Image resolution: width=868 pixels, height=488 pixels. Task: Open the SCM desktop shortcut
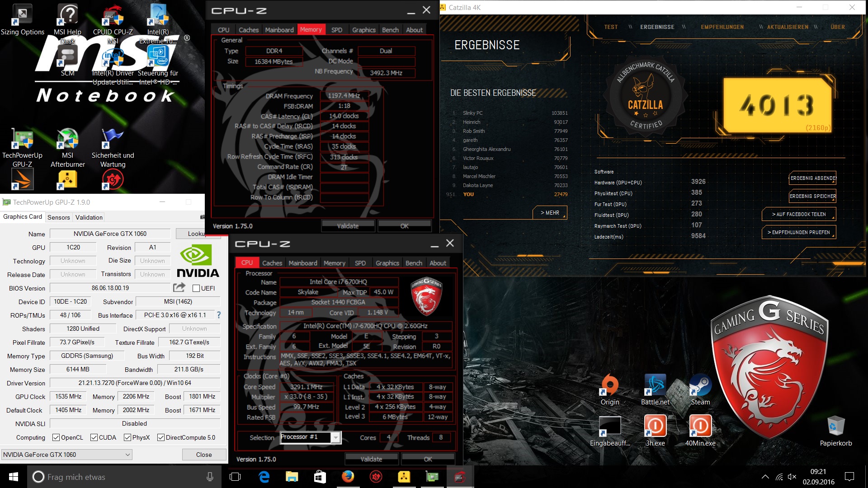coord(67,61)
